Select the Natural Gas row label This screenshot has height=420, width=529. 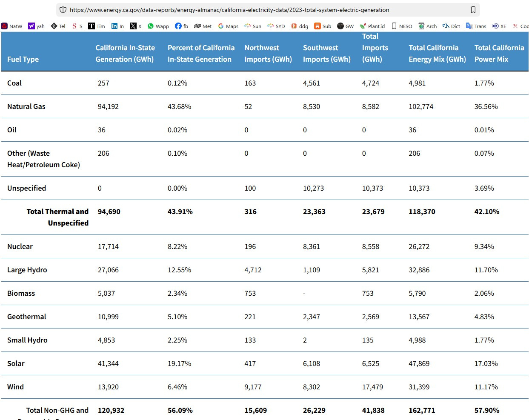tap(26, 106)
